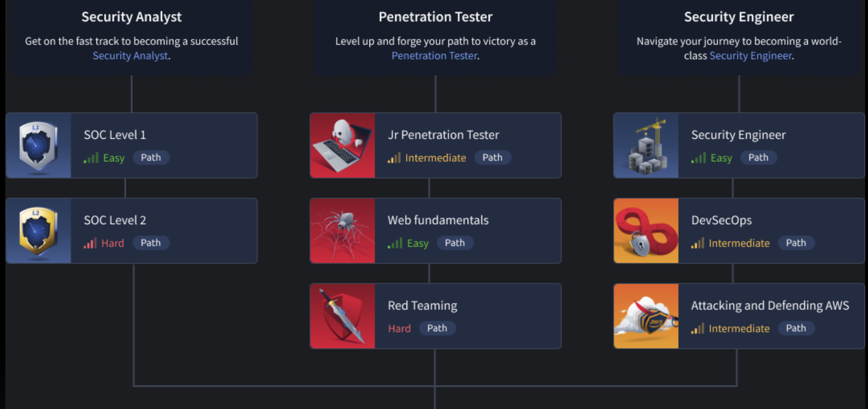Click the Path tag on Red Teaming
868x409 pixels.
(x=437, y=328)
